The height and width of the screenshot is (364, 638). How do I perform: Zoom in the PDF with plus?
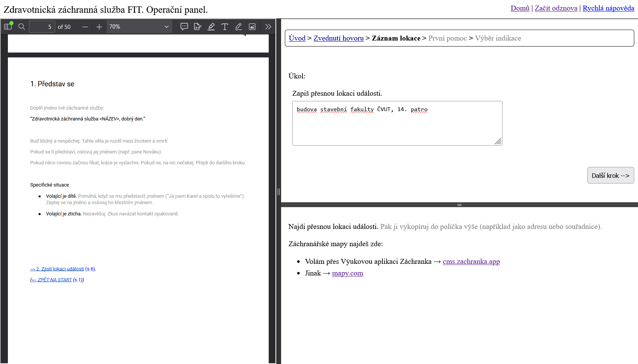tap(99, 27)
